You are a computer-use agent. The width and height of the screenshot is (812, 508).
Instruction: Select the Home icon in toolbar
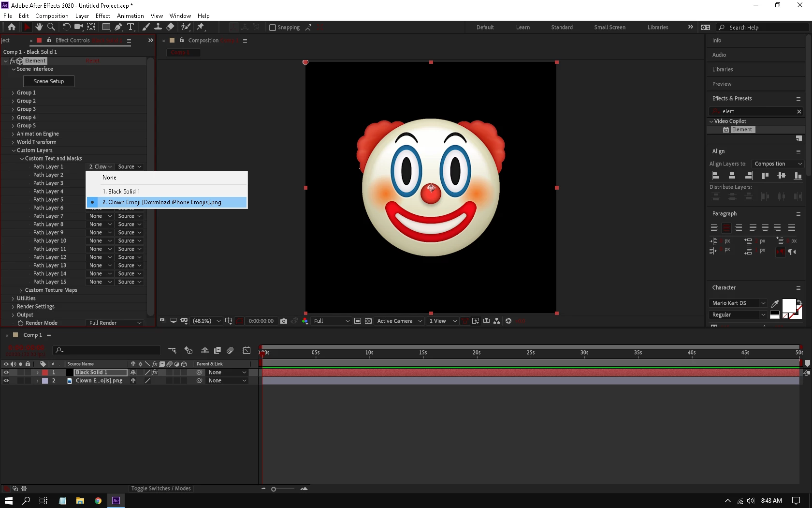[x=12, y=27]
